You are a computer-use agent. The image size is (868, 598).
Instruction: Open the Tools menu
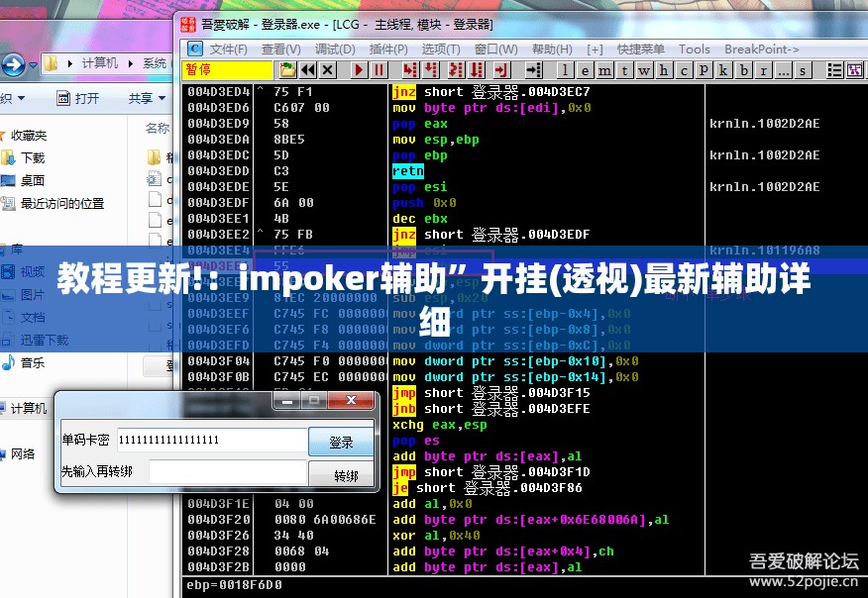[x=695, y=50]
